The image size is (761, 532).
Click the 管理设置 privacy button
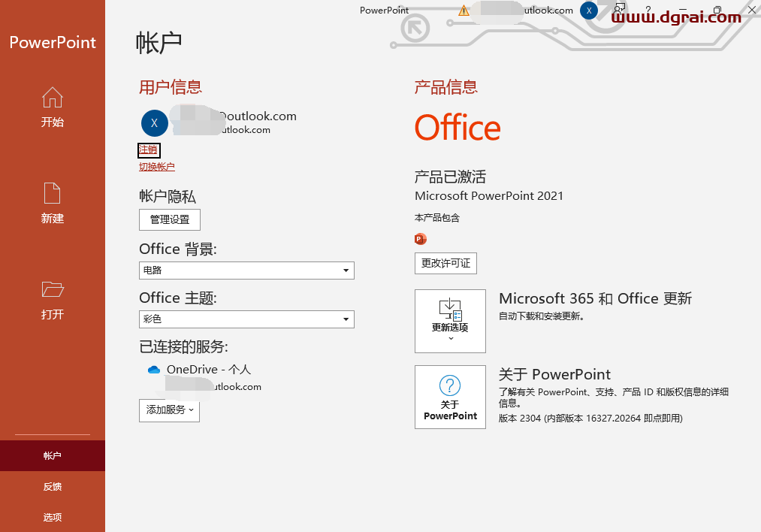coord(169,220)
